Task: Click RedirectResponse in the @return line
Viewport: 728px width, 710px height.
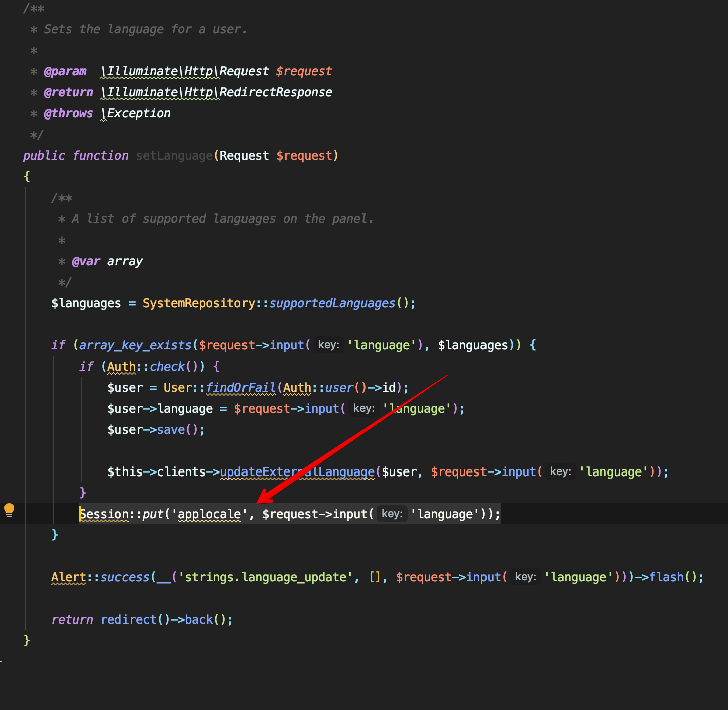Action: point(276,92)
